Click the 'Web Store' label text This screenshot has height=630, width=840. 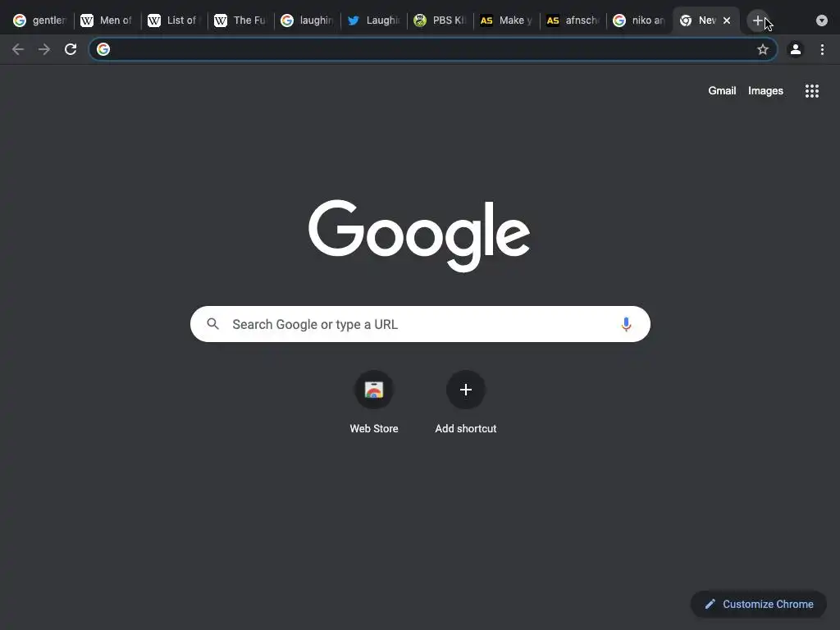(374, 428)
